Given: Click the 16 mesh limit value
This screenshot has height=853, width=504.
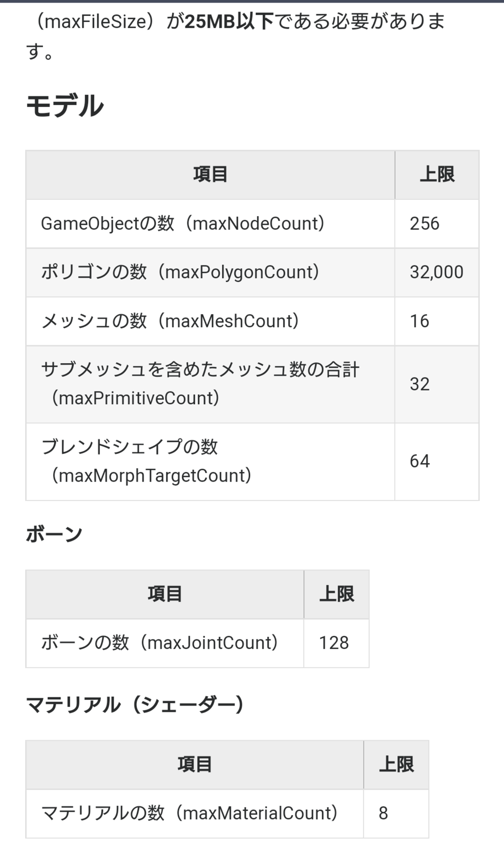Looking at the screenshot, I should click(419, 321).
